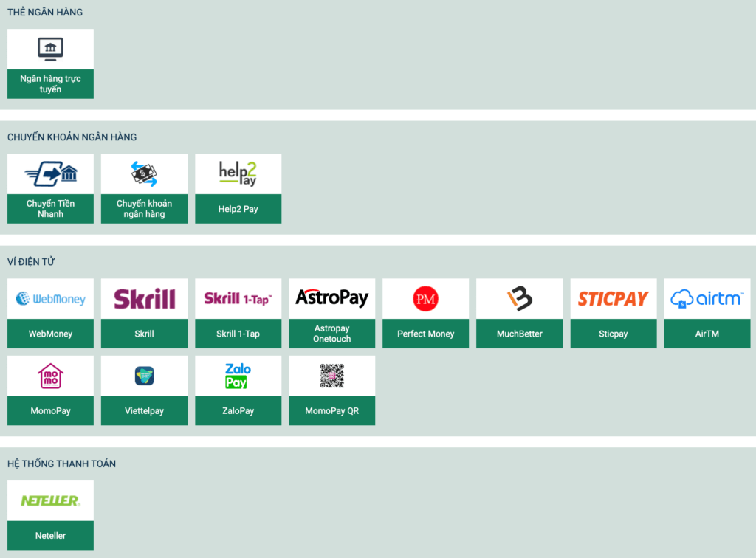This screenshot has width=756, height=558.
Task: Click the large purple Skrill logo without 1-Tap
Action: click(x=144, y=299)
